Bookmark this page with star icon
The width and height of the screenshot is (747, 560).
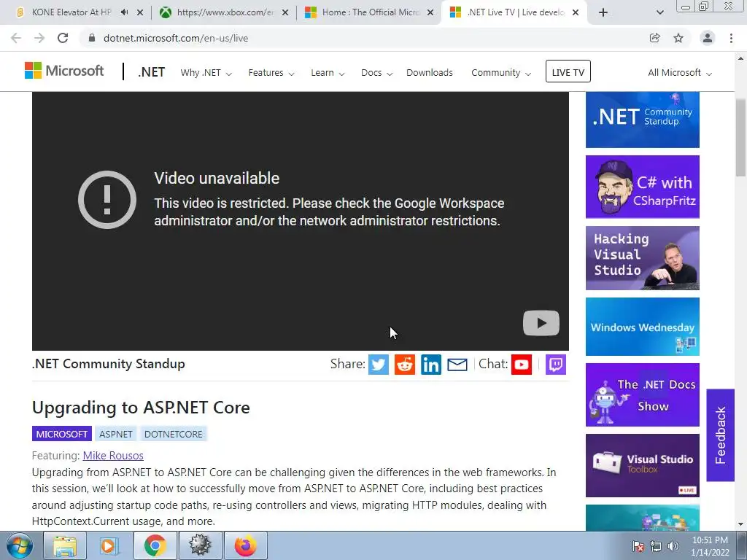[678, 38]
